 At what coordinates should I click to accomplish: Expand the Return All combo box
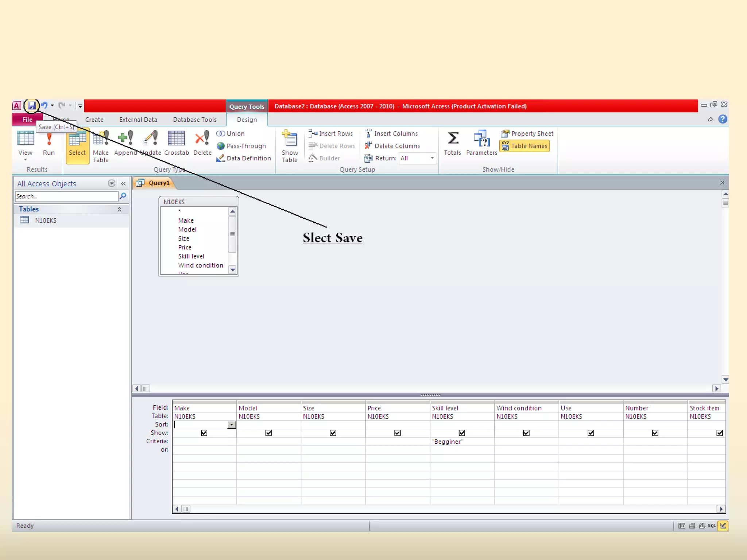point(432,158)
